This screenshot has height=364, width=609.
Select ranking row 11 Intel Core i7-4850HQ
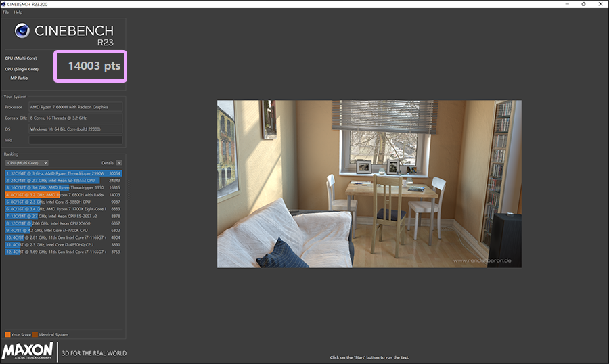[64, 245]
